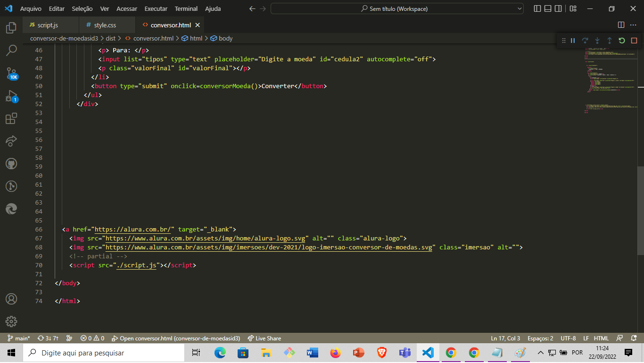This screenshot has height=363, width=644.
Task: Open the command center search box
Action: 397,8
